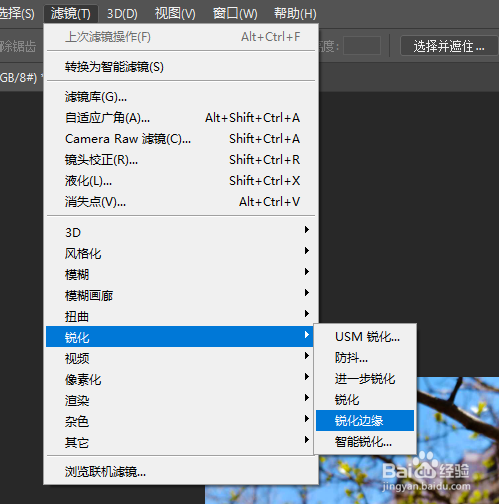This screenshot has height=504, width=499.
Task: Open Camera Raw 滤镜(C)...
Action: [180, 139]
